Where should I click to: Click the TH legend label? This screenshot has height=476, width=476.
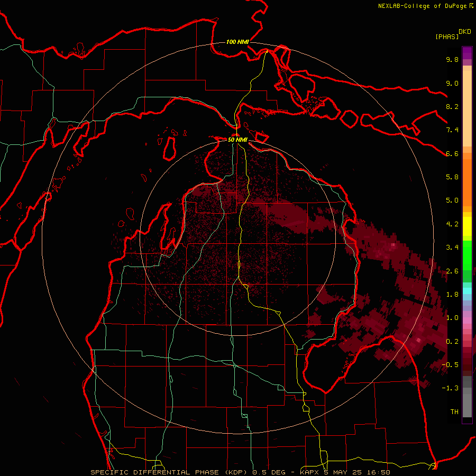454,412
